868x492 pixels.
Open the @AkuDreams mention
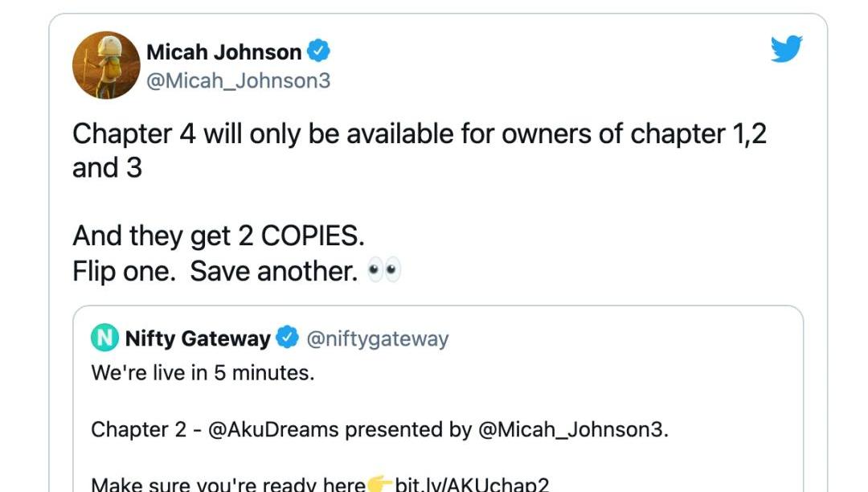click(x=273, y=429)
